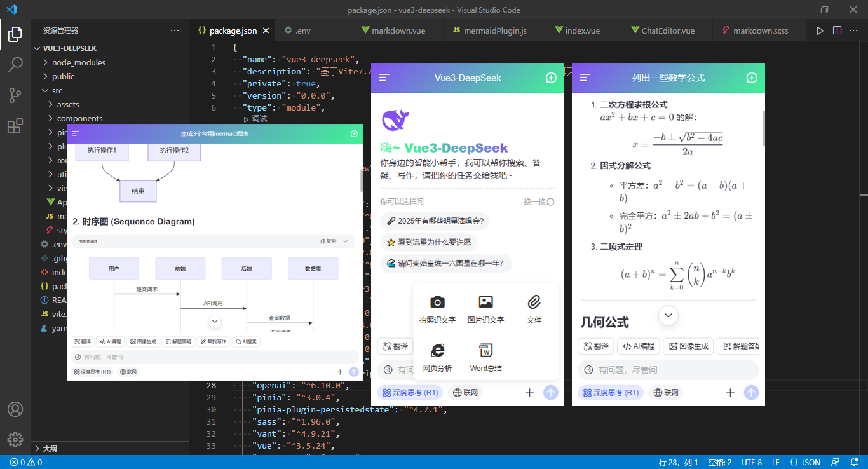
Task: Choose 文件 paperclip icon
Action: (534, 302)
